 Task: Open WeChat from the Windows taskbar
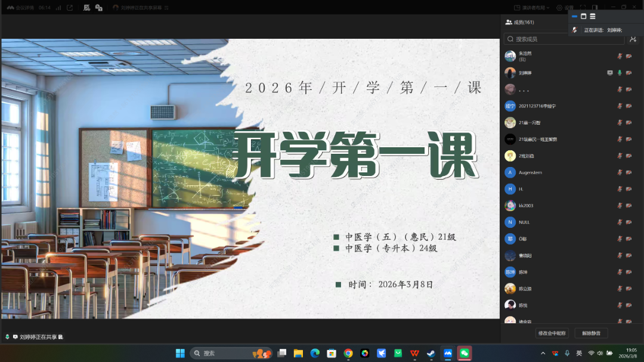tap(464, 353)
